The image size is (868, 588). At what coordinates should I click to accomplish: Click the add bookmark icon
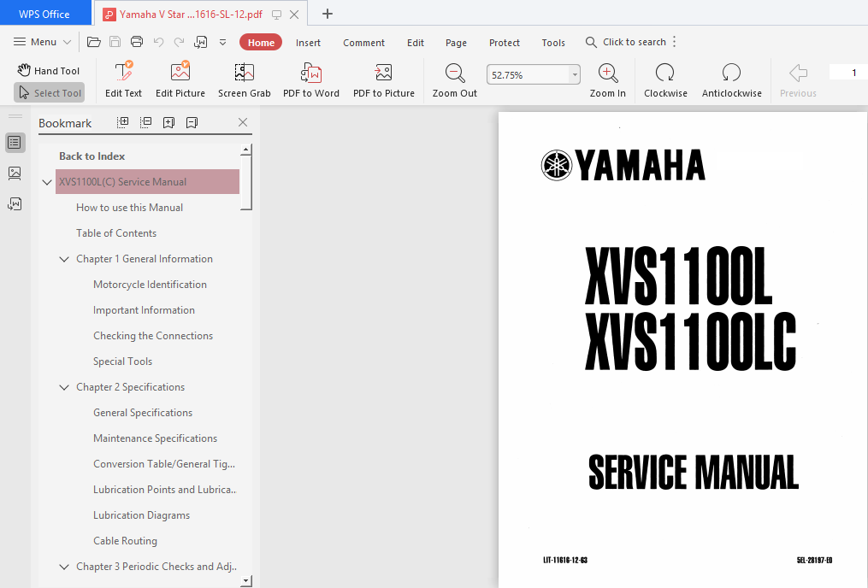pyautogui.click(x=168, y=122)
